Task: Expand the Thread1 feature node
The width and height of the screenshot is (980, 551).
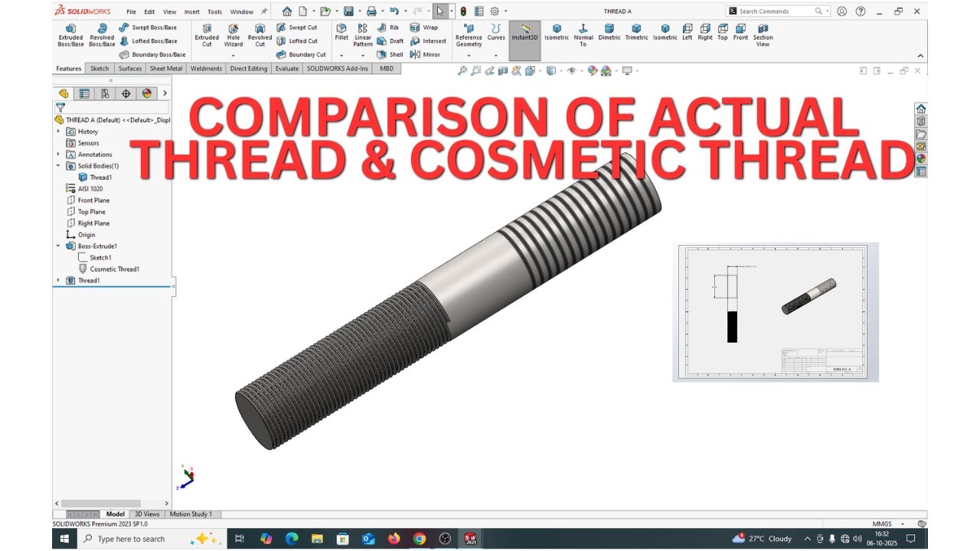Action: tap(59, 281)
